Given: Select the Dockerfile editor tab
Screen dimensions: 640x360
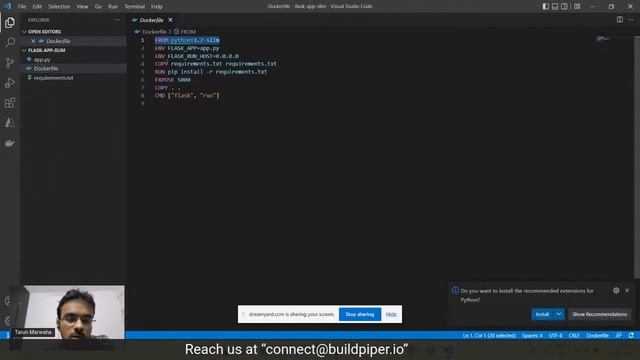Looking at the screenshot, I should [x=151, y=20].
